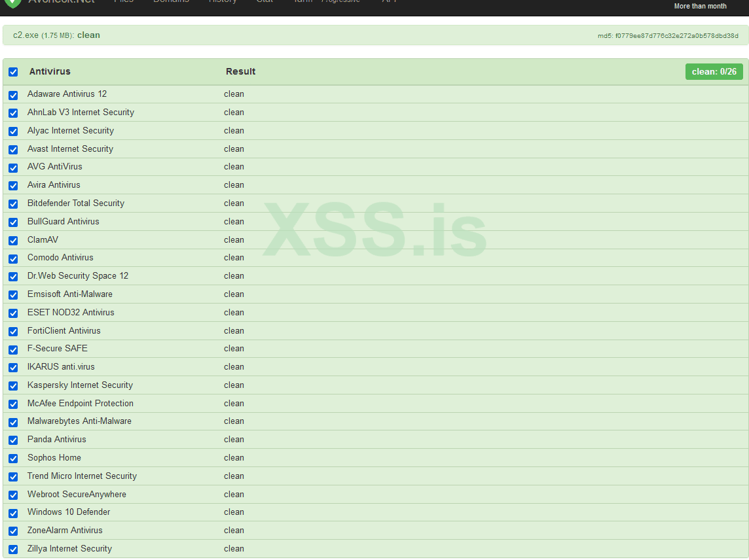Image resolution: width=749 pixels, height=560 pixels.
Task: Click the 'clean' result for Comodo Antivirus
Action: (234, 257)
